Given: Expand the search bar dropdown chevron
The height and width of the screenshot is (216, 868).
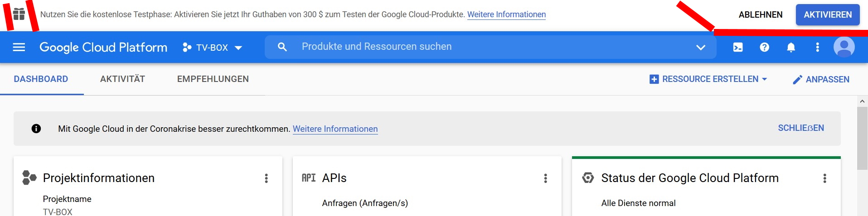Looking at the screenshot, I should pos(701,47).
